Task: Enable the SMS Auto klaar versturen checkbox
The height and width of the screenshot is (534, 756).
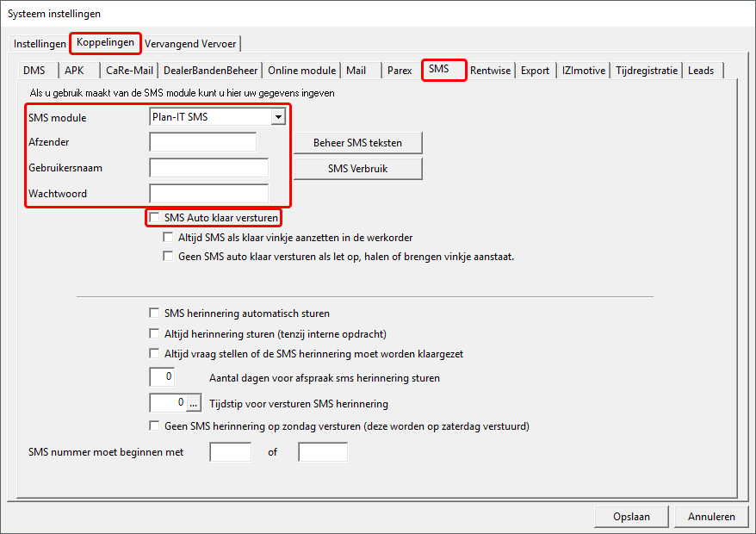Action: (x=154, y=217)
